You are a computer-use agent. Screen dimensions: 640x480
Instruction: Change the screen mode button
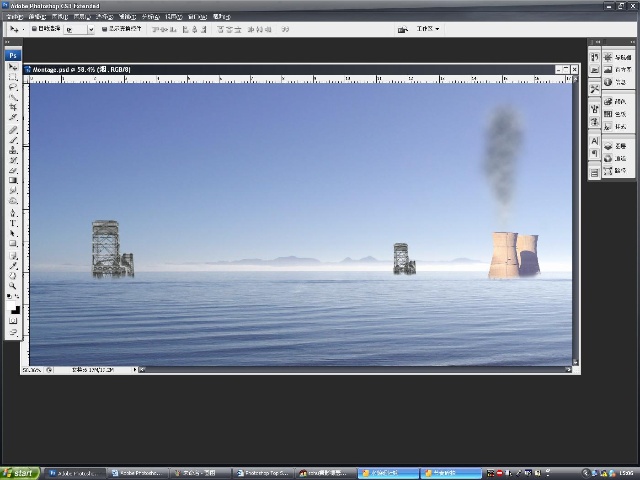tap(13, 332)
